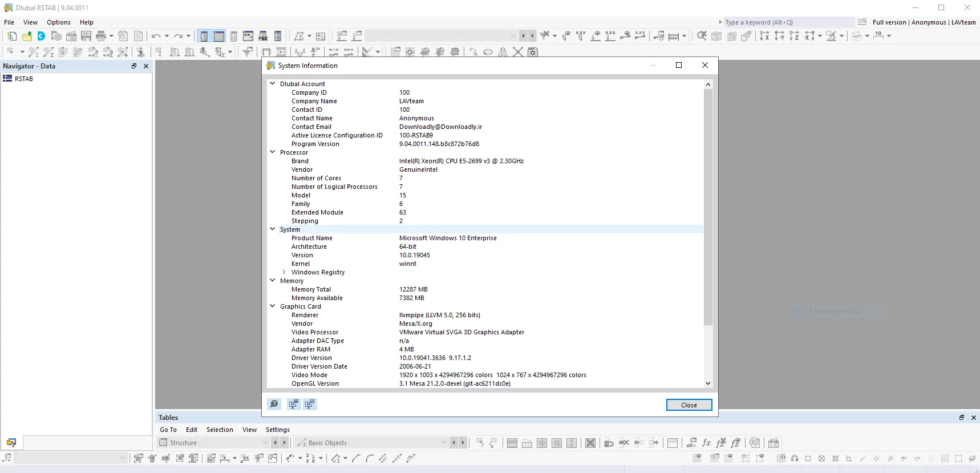Click the large X delete icon in second toolbar

(518, 52)
